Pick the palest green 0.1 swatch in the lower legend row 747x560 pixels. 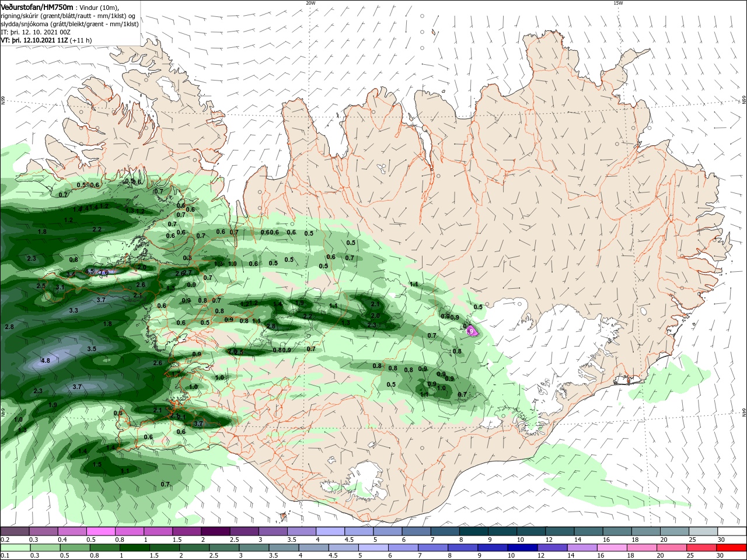[15, 548]
